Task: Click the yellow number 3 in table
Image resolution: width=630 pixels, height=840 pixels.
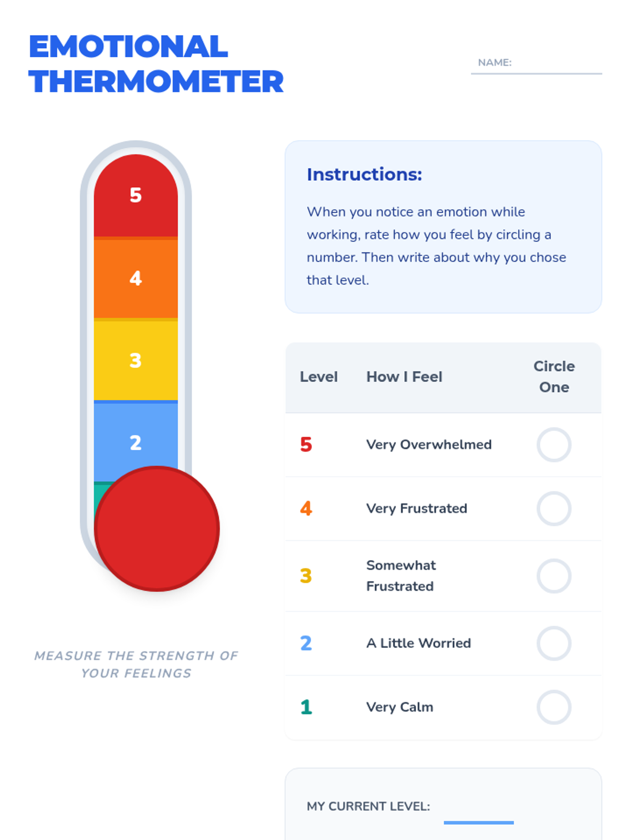Action: pyautogui.click(x=306, y=576)
